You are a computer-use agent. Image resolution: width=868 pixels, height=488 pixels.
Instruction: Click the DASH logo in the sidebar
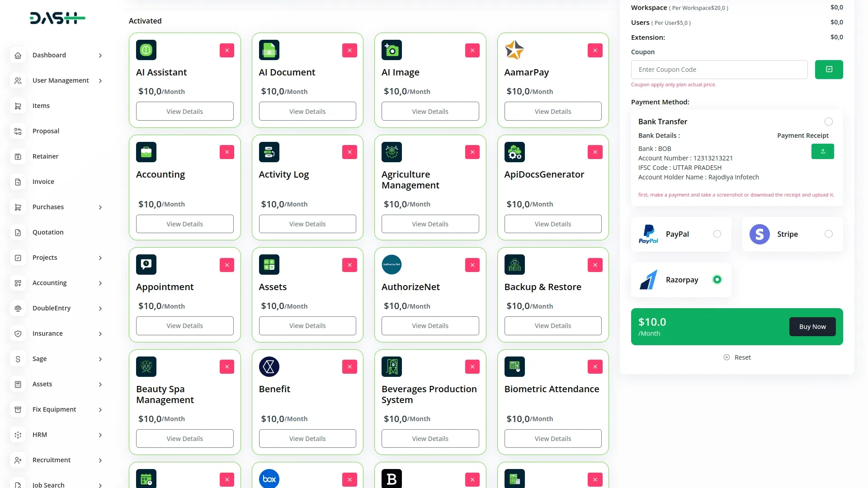(x=57, y=18)
